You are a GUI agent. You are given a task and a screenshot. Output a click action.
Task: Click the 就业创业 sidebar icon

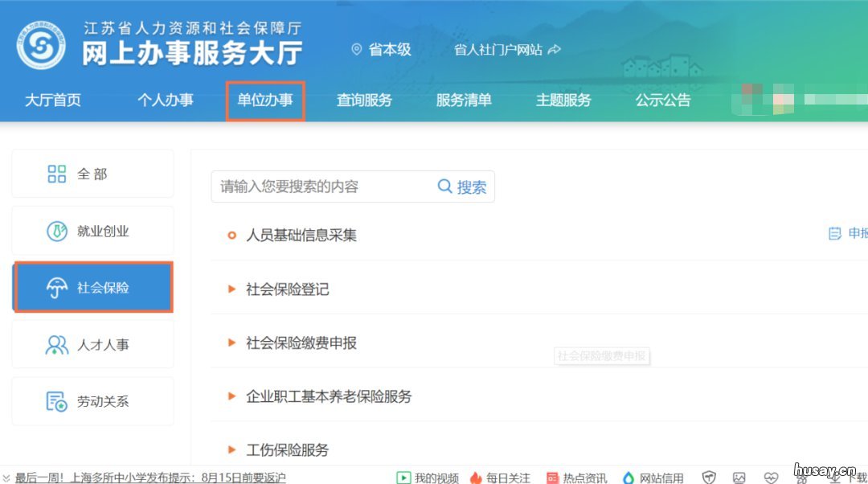pos(56,231)
